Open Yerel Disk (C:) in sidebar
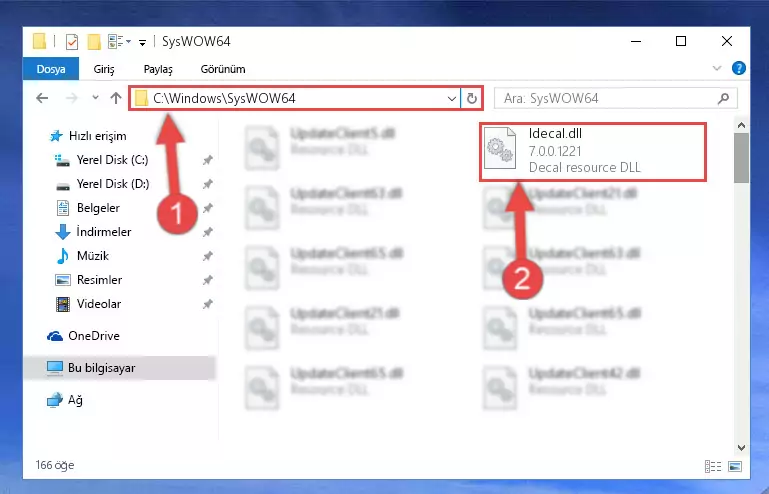Screen dimensions: 769x494 pyautogui.click(x=112, y=160)
